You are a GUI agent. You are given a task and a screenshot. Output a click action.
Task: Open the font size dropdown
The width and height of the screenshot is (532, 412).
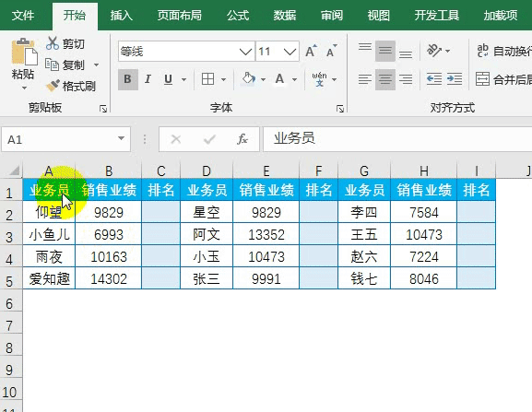click(x=290, y=52)
